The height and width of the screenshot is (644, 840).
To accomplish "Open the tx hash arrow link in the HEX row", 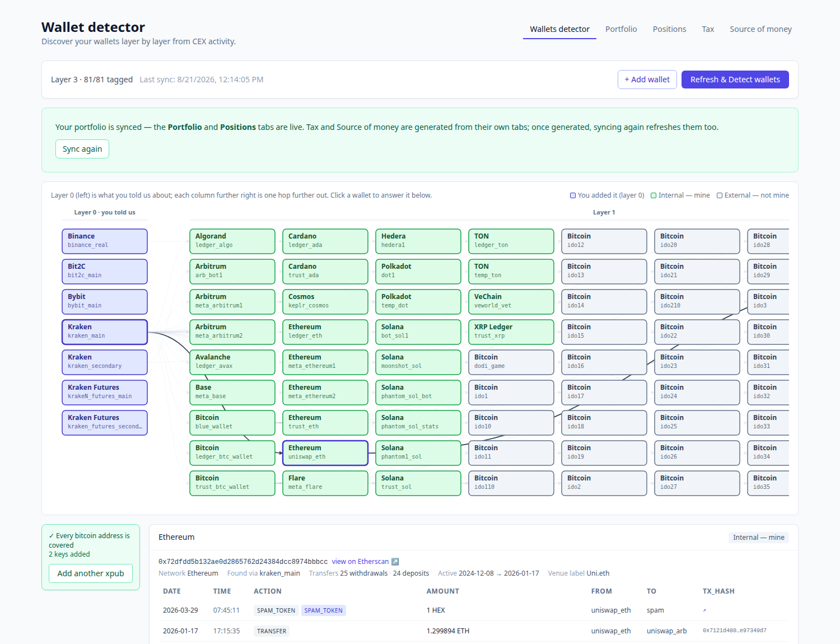I will [x=704, y=610].
